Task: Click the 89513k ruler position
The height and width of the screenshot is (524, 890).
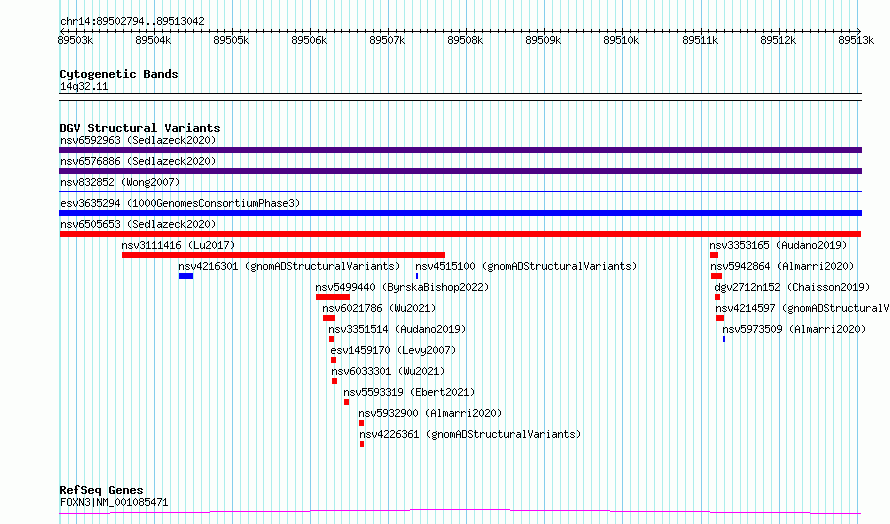Action: point(856,40)
